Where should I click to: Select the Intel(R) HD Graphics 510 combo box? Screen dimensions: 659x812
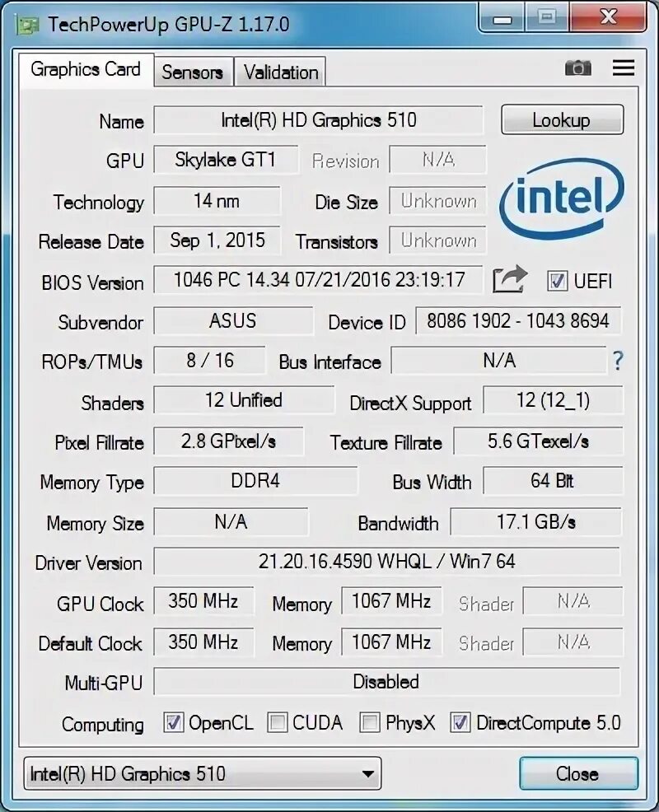[x=203, y=773]
